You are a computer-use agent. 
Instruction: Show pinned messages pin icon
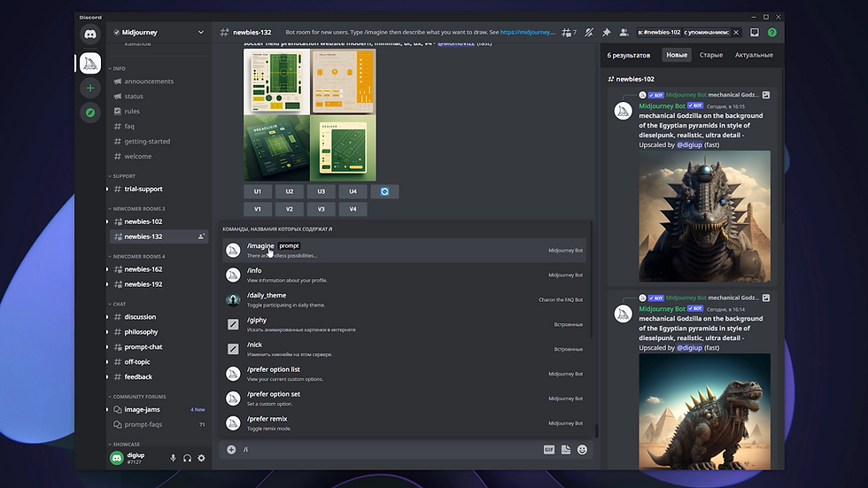coord(607,33)
